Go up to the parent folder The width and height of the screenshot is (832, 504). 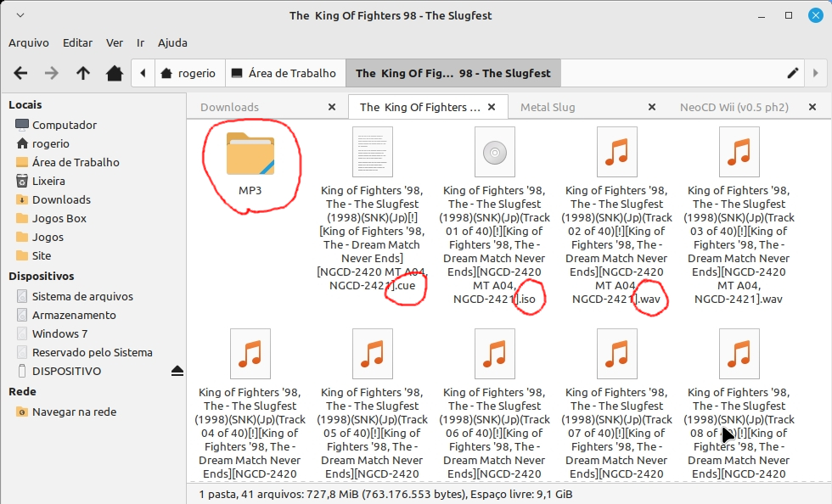(83, 73)
